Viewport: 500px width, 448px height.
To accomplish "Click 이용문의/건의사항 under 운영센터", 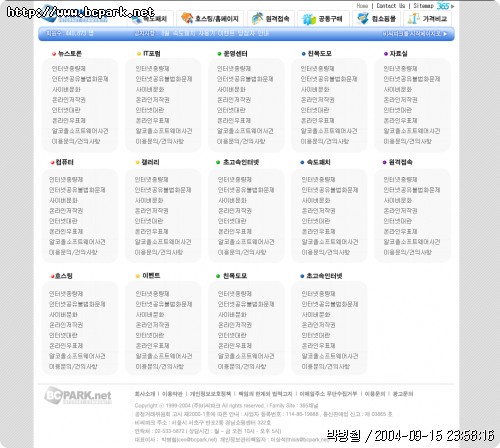I will click(x=241, y=141).
